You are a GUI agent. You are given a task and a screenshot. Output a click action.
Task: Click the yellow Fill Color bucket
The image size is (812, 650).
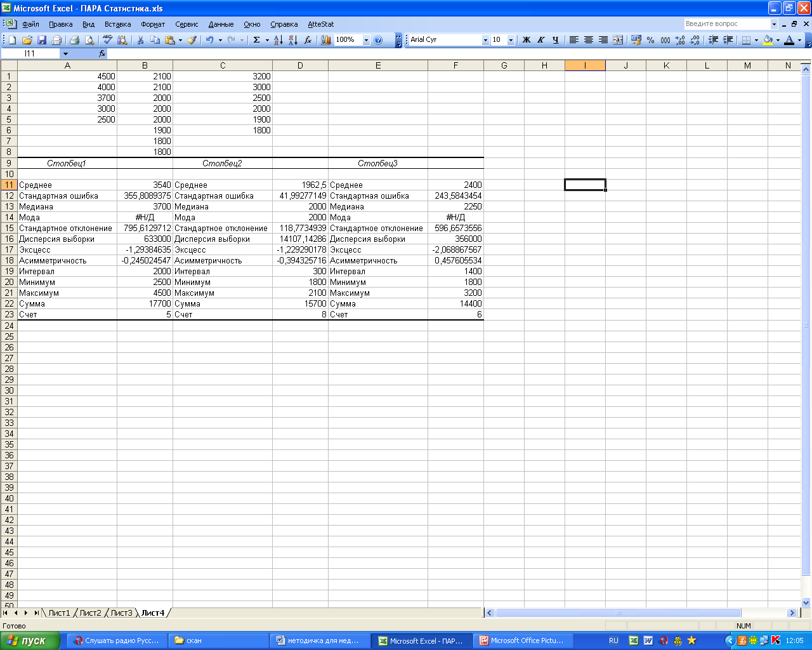click(768, 40)
